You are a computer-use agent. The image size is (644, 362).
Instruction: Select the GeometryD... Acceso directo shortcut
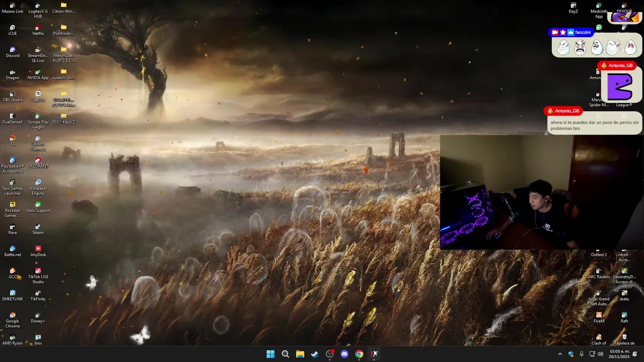coord(624,276)
